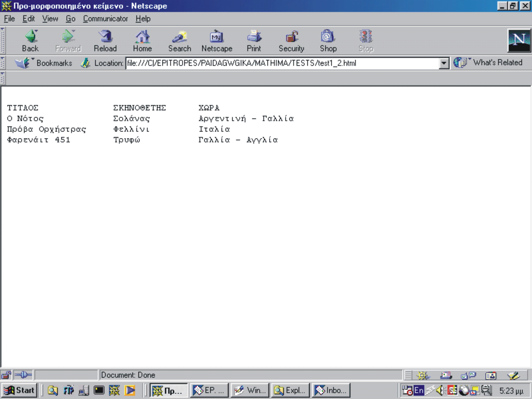
Task: Click the Netscape N logo
Action: pyautogui.click(x=519, y=40)
